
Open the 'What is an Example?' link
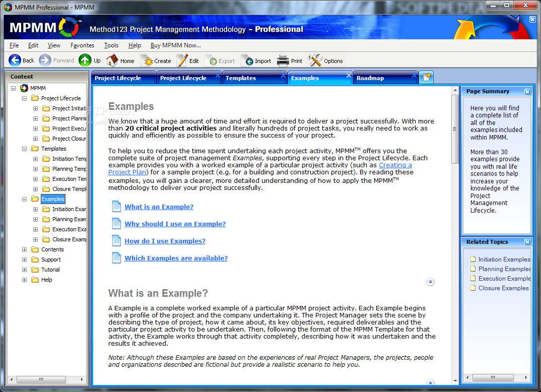click(x=159, y=207)
